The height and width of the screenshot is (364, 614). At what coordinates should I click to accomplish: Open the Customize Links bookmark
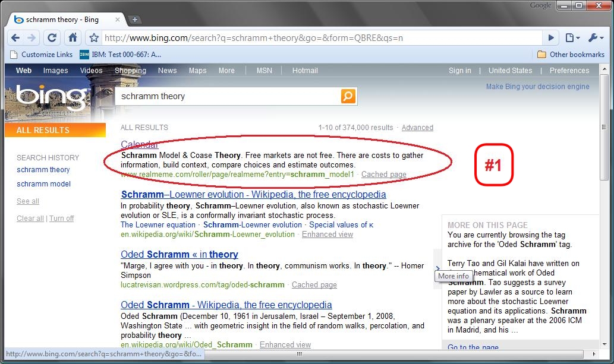[x=41, y=55]
